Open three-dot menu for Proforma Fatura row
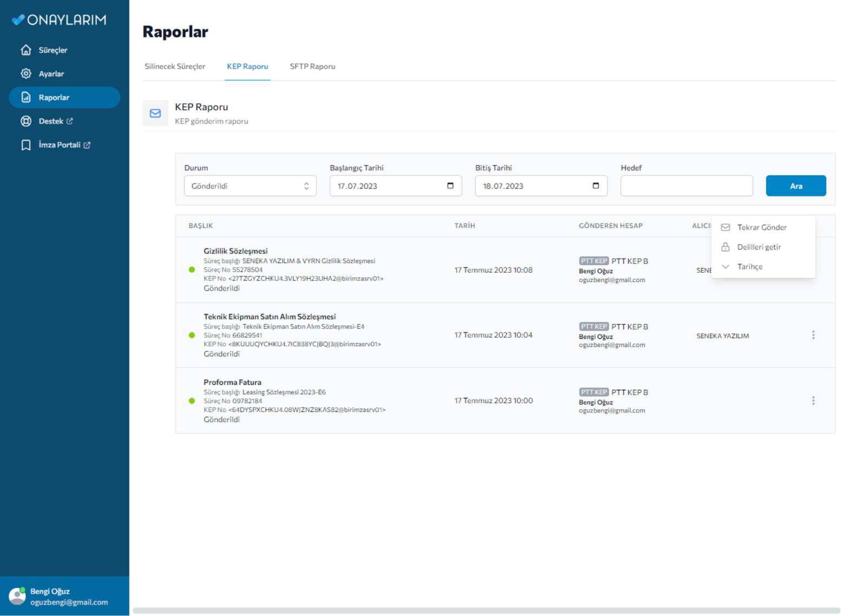The image size is (848, 616). coord(813,401)
